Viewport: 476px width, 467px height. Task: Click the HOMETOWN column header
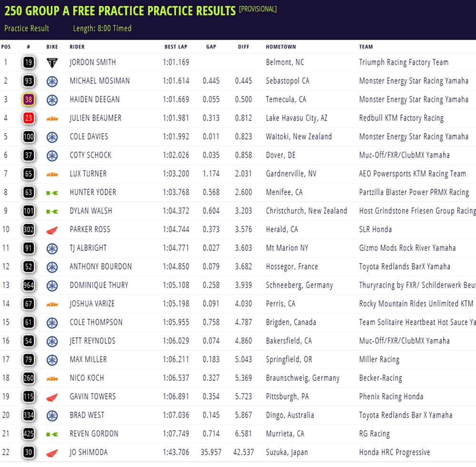pyautogui.click(x=281, y=47)
